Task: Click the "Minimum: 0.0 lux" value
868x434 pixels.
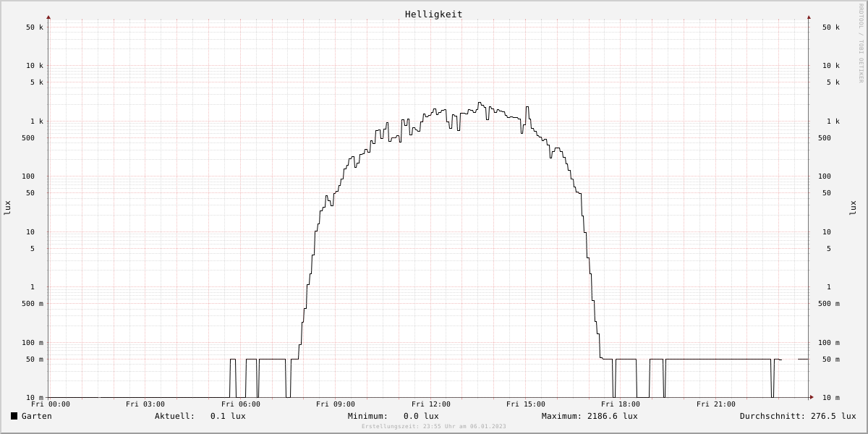Action: tap(393, 416)
